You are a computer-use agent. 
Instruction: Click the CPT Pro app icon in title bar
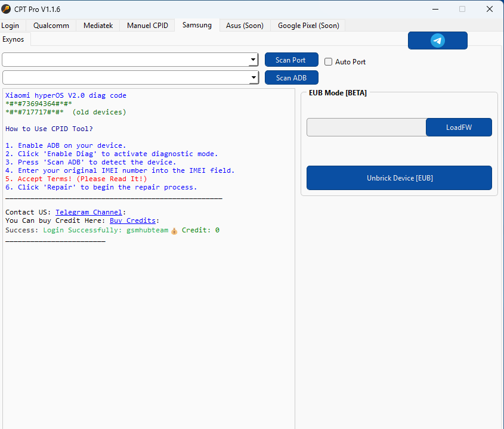[6, 10]
